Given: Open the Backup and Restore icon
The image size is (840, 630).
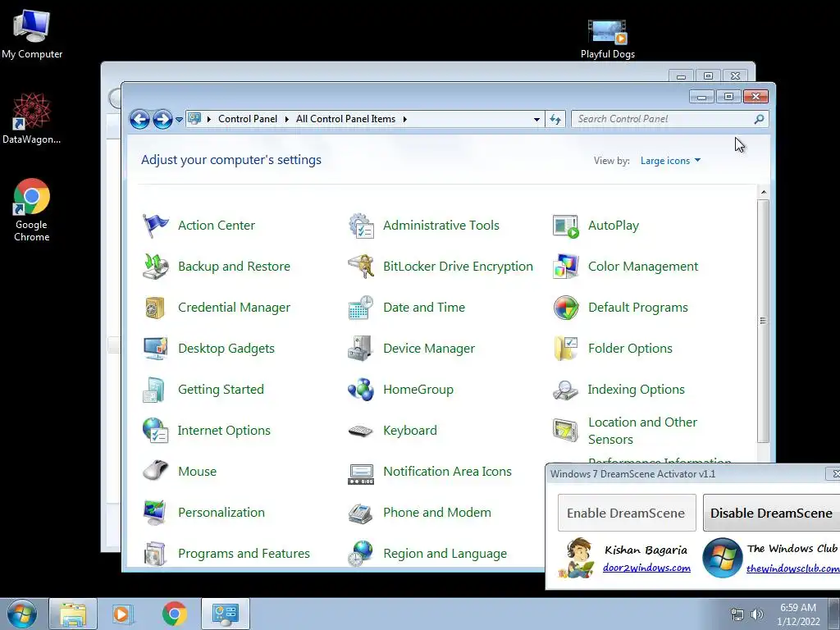Looking at the screenshot, I should pos(155,267).
